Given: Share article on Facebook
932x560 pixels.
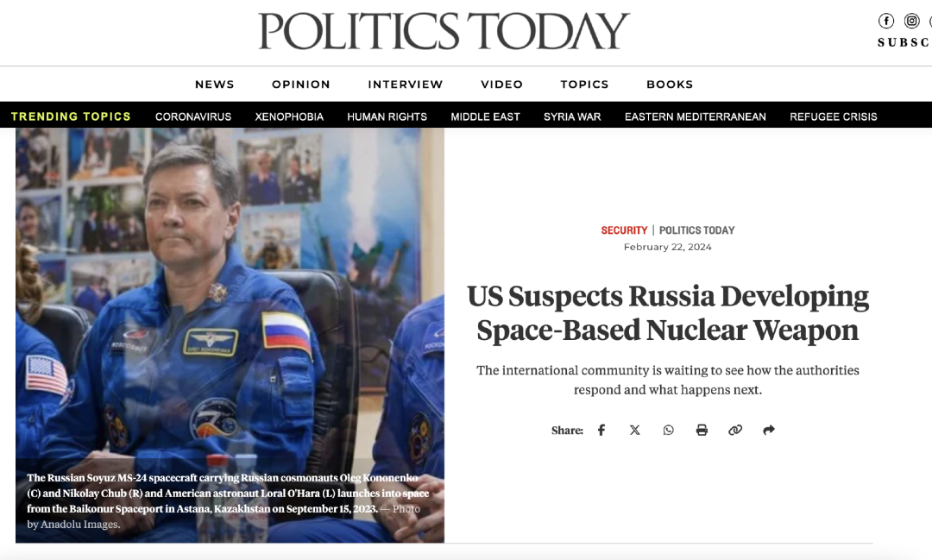Looking at the screenshot, I should pos(601,430).
